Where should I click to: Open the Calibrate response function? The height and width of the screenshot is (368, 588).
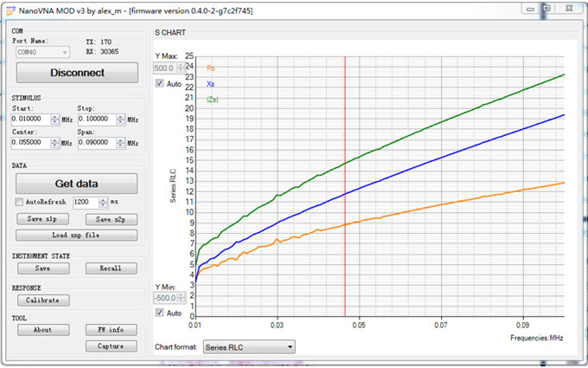[x=42, y=300]
